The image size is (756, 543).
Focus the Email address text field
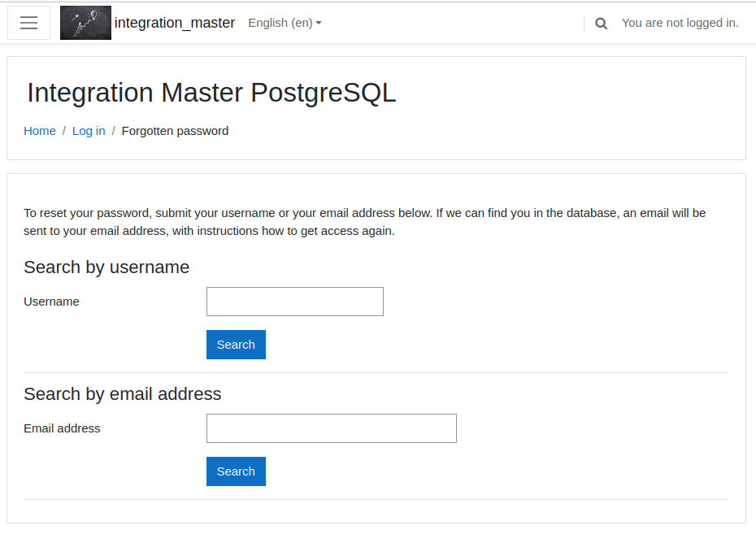(332, 428)
